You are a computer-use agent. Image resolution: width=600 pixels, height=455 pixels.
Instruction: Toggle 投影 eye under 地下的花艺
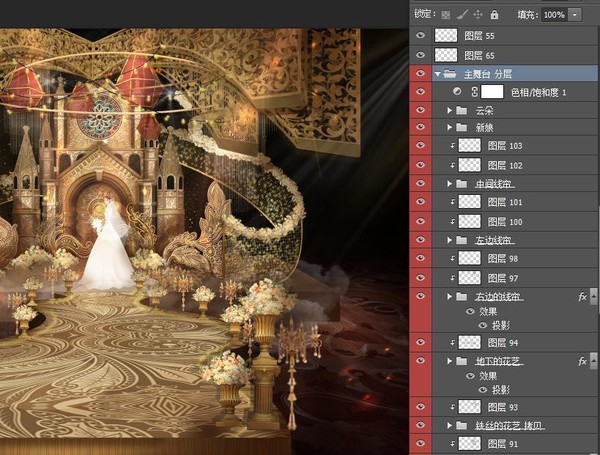(x=483, y=390)
